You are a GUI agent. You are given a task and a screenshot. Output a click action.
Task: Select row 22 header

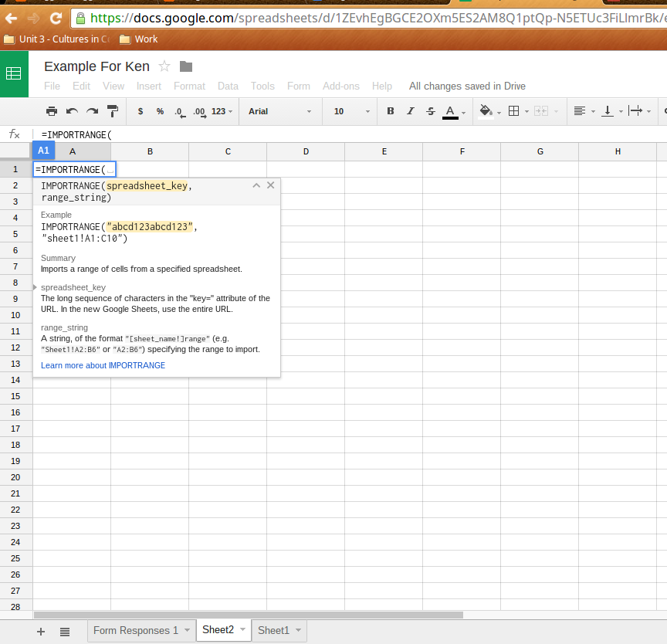[15, 510]
